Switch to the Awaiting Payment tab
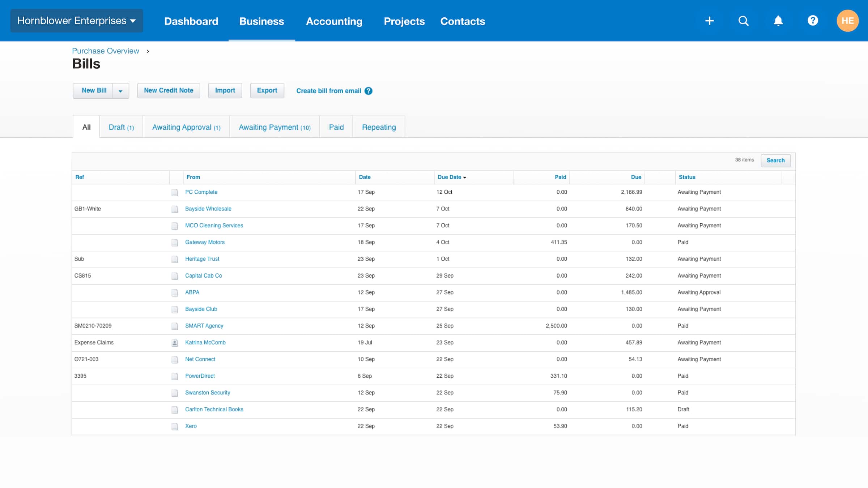Viewport: 868px width, 488px height. [x=274, y=127]
